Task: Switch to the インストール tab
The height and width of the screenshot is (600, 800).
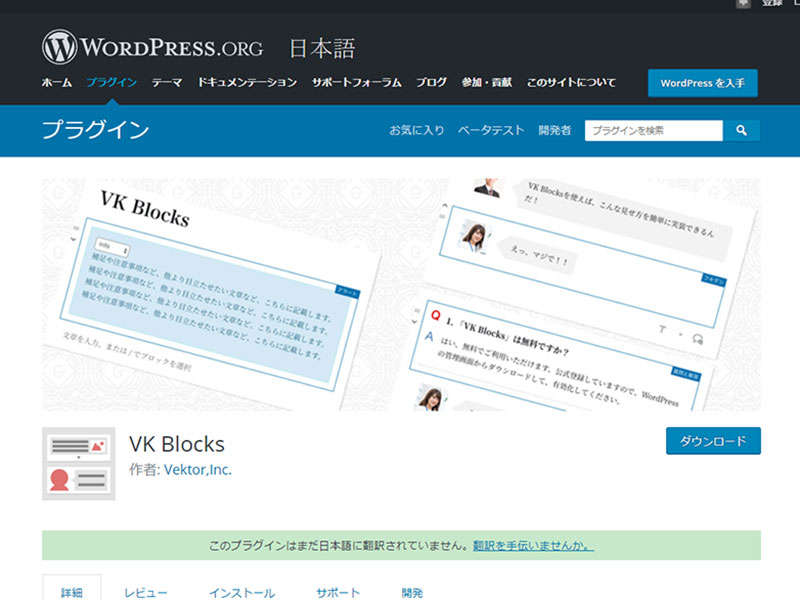Action: 241,592
